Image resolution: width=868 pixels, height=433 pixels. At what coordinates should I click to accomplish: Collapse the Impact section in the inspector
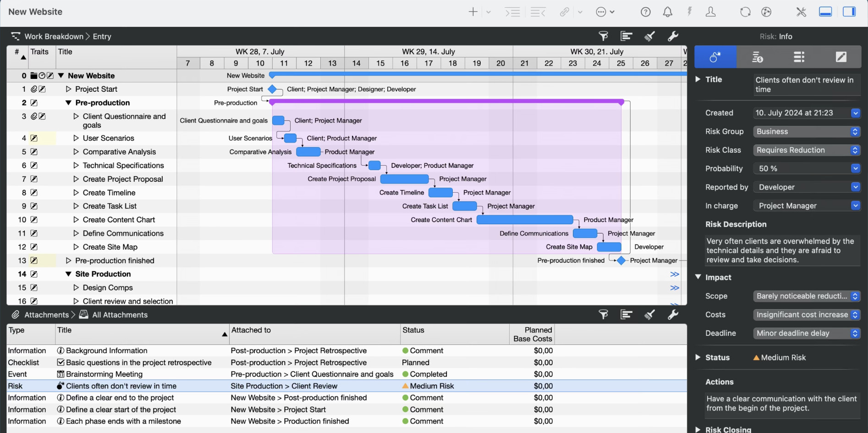[x=698, y=277]
